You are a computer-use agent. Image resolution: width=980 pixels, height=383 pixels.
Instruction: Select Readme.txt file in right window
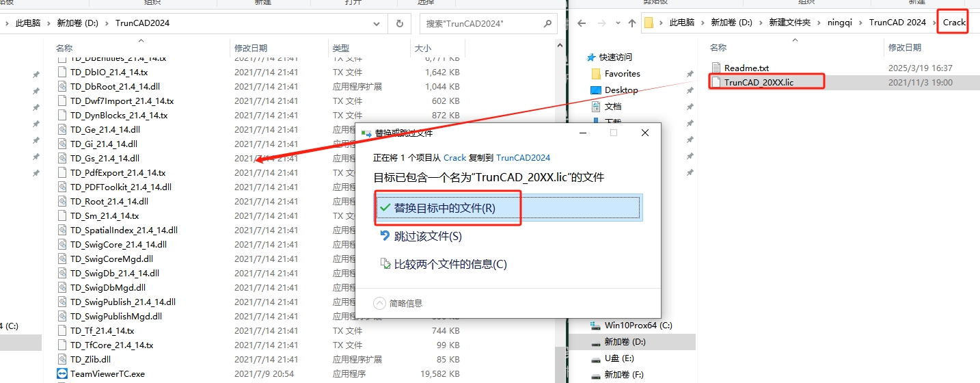click(746, 68)
